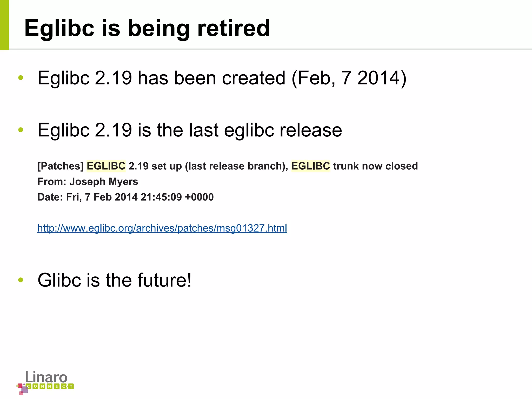The height and width of the screenshot is (399, 532).
Task: Click the pink squares in the Linaro logo
Action: click(x=22, y=389)
